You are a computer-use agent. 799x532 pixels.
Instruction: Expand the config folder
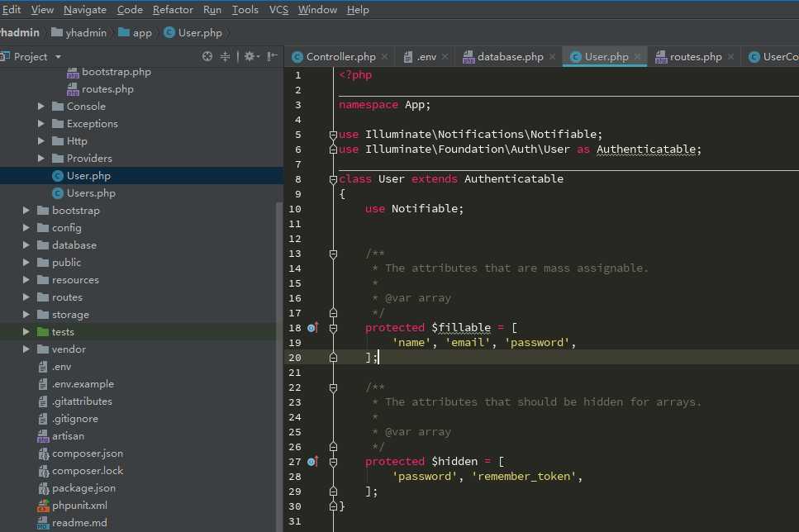(x=26, y=228)
